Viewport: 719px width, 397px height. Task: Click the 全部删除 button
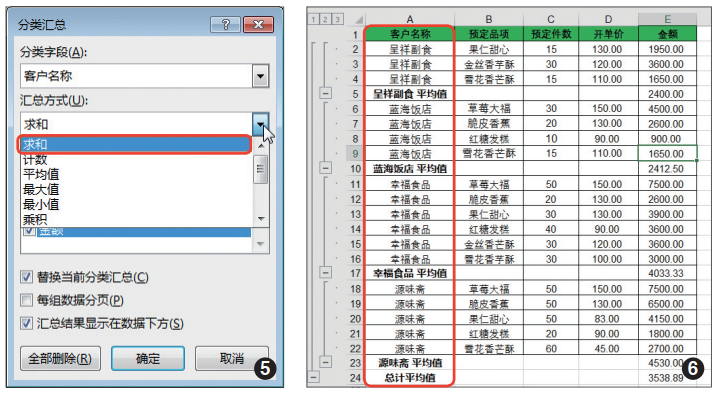(60, 358)
